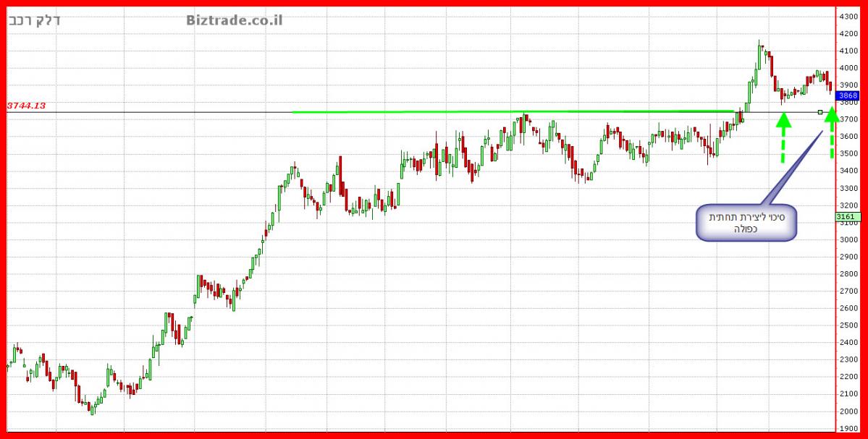The height and width of the screenshot is (439, 868).
Task: Select the blue 3868 current price tag
Action: coord(847,95)
